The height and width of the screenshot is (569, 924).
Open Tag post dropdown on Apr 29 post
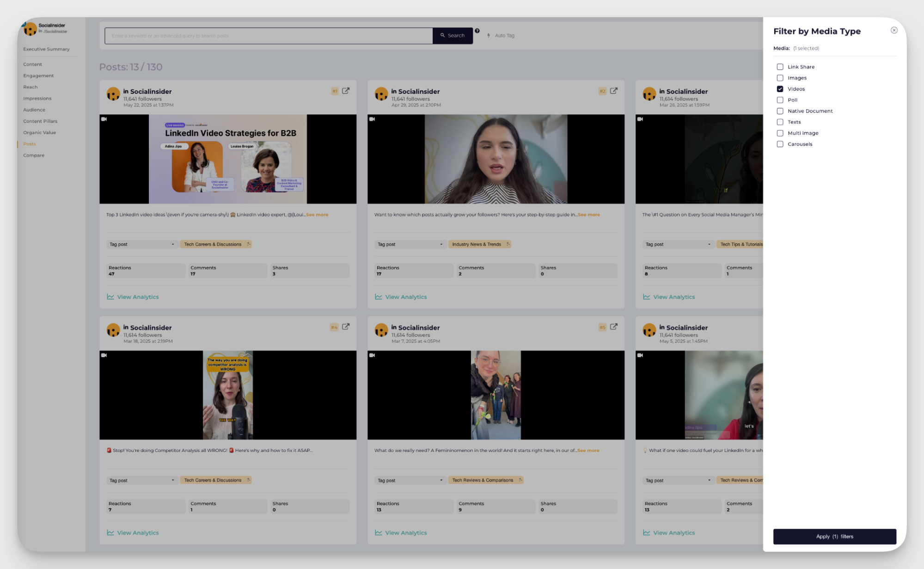coord(410,244)
